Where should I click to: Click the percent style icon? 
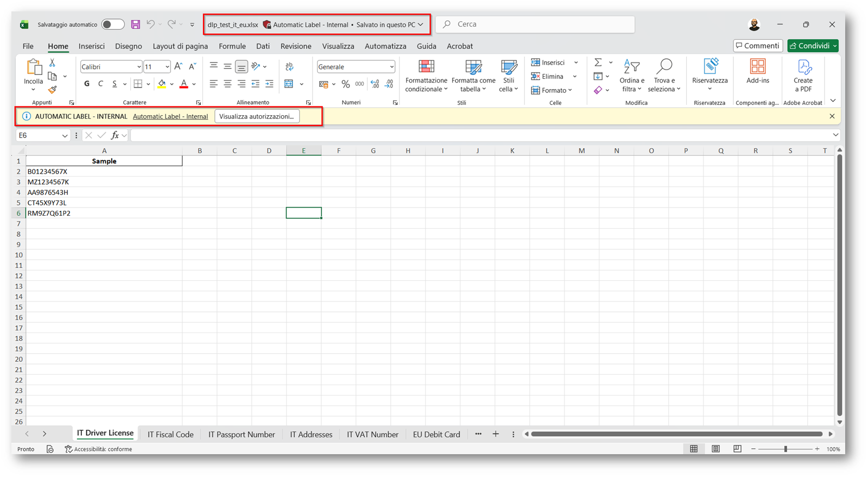(345, 84)
